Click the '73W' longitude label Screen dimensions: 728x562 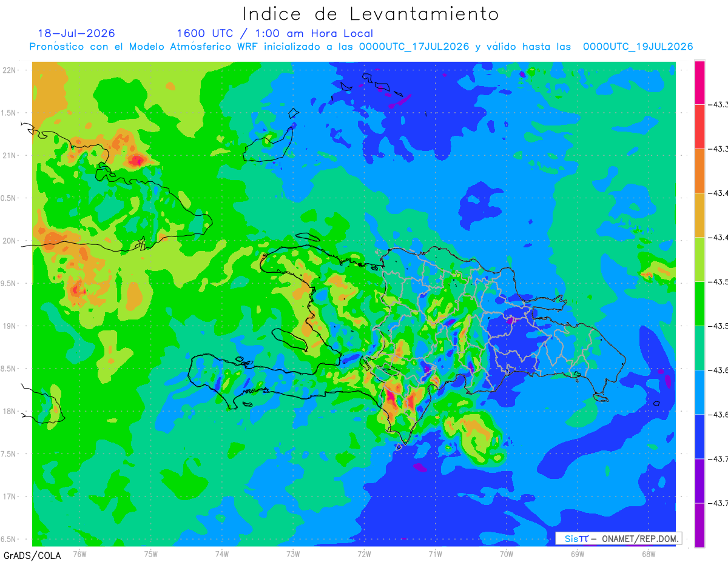[x=293, y=554]
